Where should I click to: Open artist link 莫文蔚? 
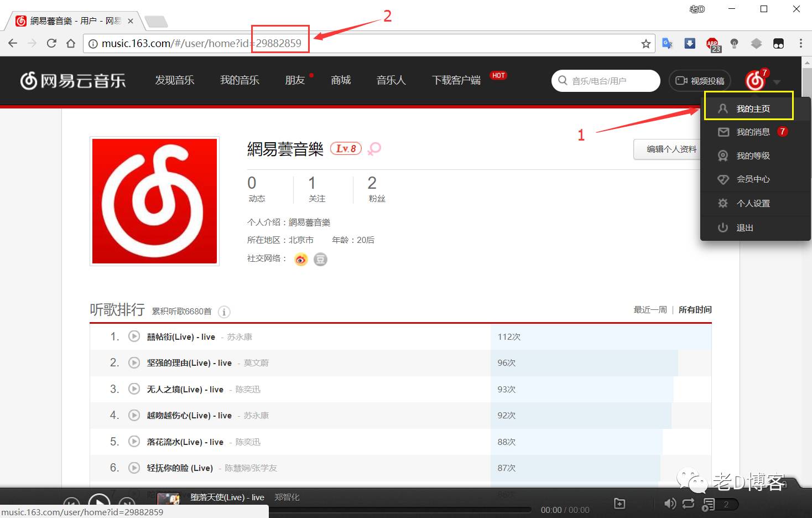coord(256,363)
